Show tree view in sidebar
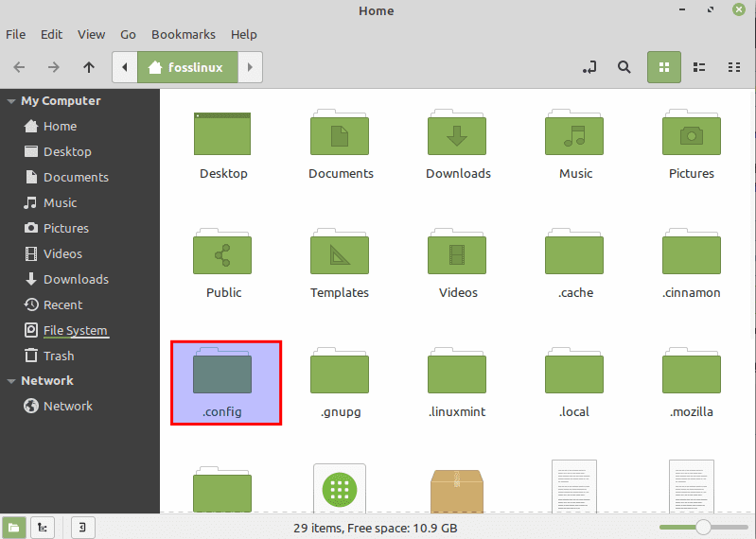Image resolution: width=756 pixels, height=539 pixels. (x=43, y=527)
